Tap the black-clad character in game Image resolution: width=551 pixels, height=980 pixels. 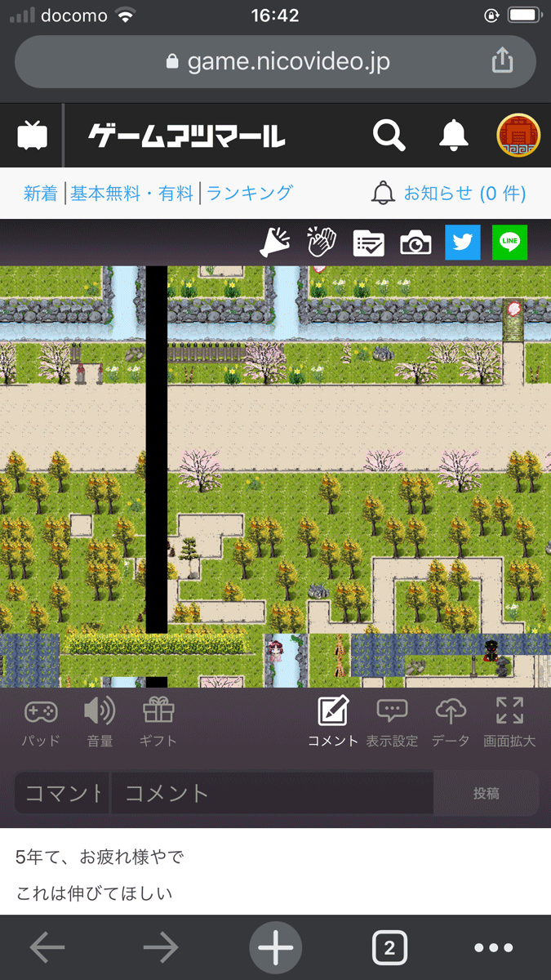491,651
